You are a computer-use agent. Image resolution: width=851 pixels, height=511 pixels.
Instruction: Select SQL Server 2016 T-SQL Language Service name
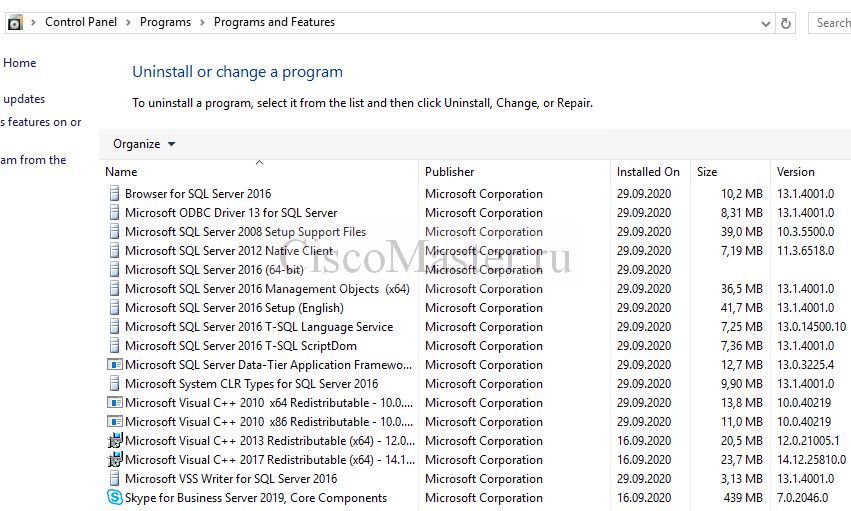tap(259, 327)
